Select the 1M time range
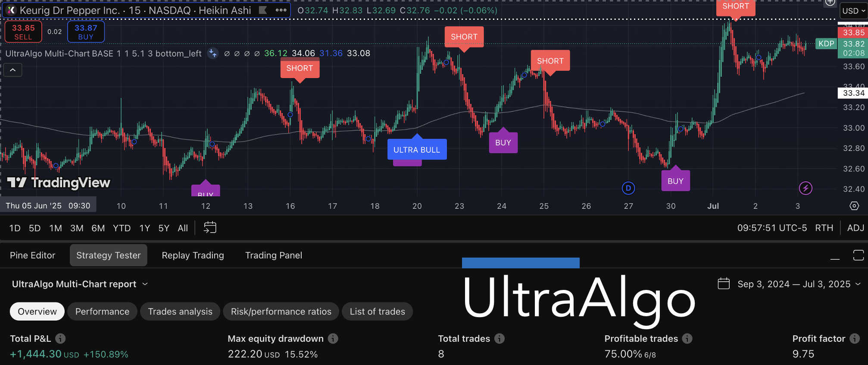The image size is (868, 365). tap(56, 228)
